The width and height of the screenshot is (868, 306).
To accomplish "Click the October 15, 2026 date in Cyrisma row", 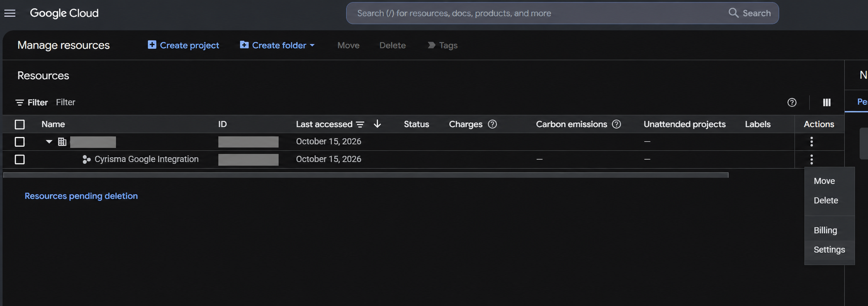I will coord(329,159).
